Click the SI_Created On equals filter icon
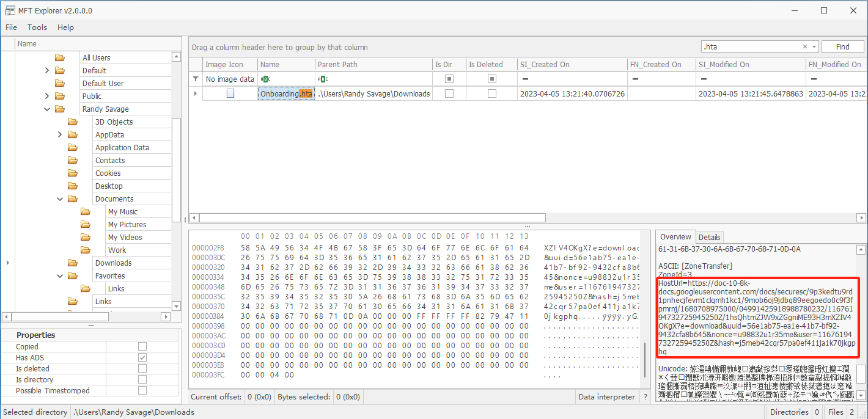Viewport: 868px width, 419px height. (525, 79)
